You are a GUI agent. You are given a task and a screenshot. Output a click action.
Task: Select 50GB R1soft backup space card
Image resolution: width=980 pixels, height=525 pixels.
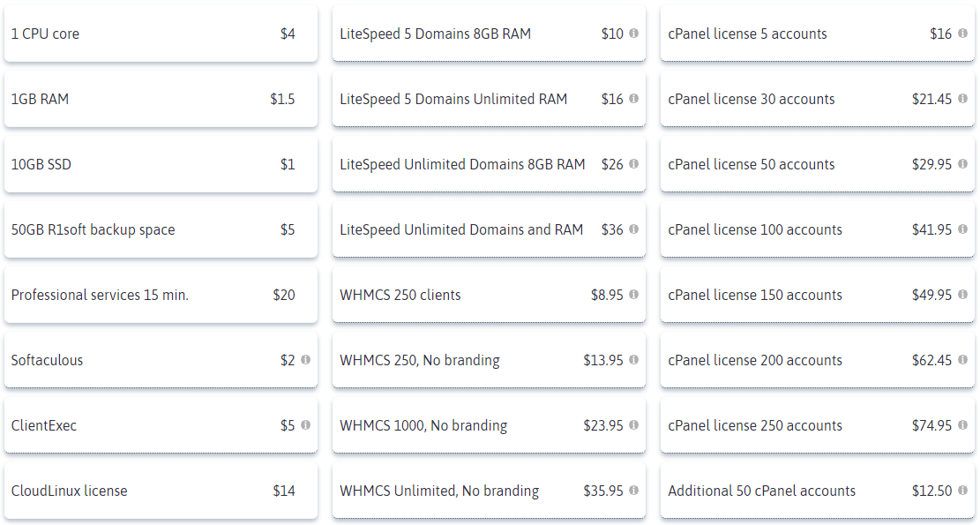point(161,229)
